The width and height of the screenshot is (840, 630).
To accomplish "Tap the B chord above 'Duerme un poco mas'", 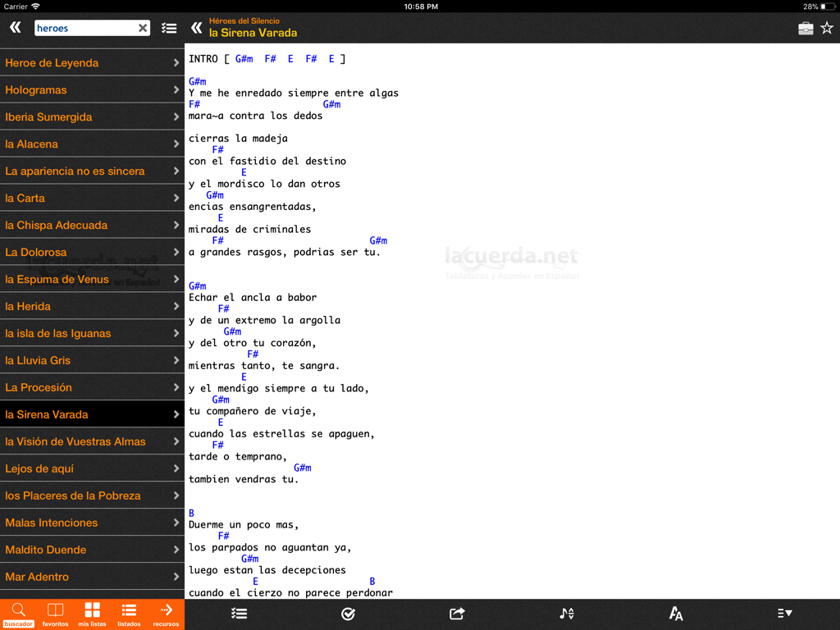I will (191, 514).
